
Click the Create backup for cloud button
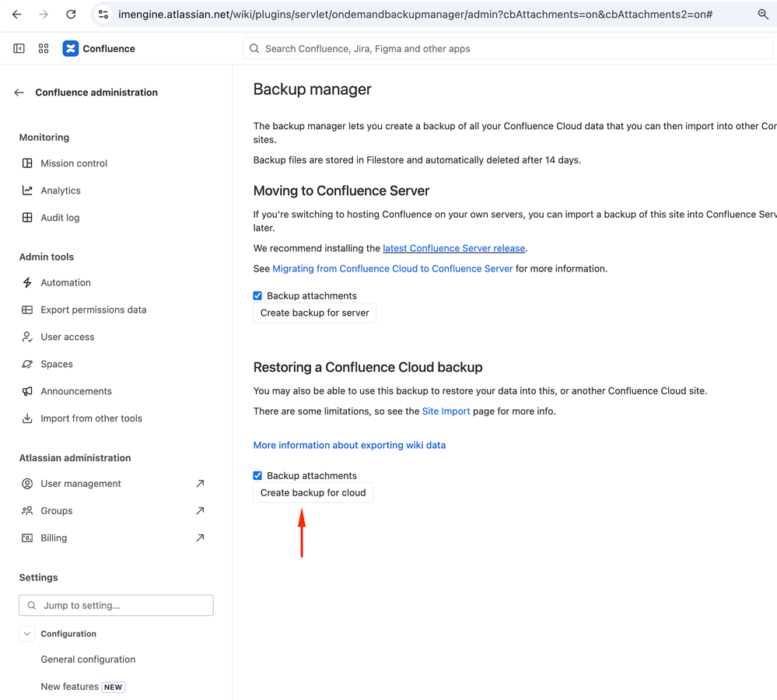click(313, 492)
